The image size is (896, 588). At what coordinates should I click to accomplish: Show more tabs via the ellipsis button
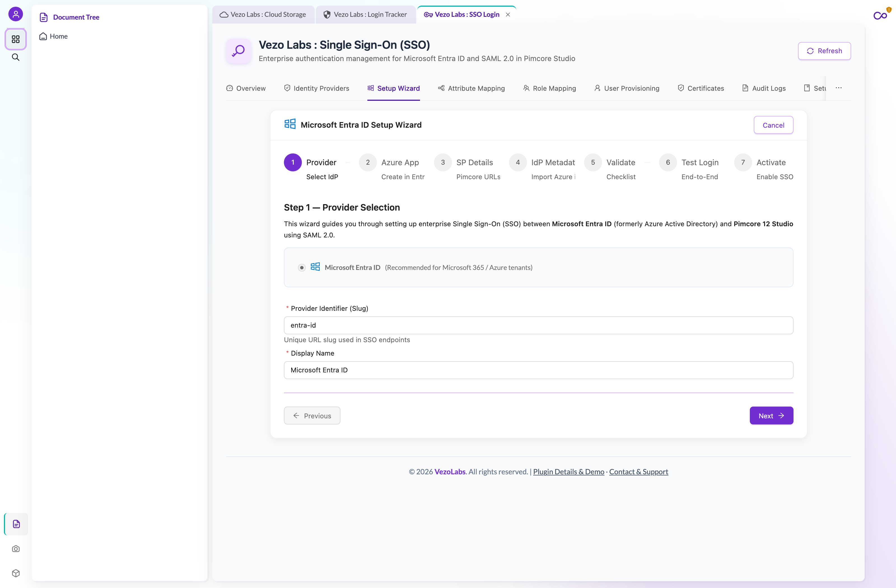click(838, 88)
